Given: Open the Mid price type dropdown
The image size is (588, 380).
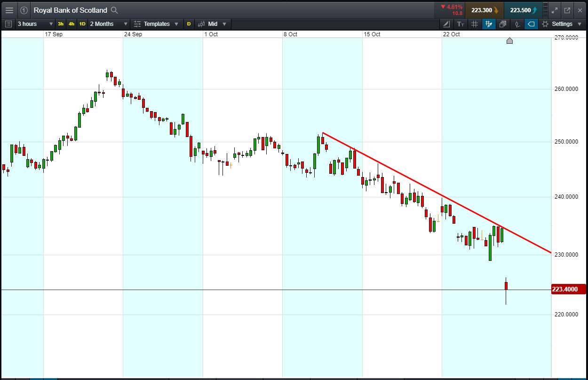Looking at the screenshot, I should [212, 24].
